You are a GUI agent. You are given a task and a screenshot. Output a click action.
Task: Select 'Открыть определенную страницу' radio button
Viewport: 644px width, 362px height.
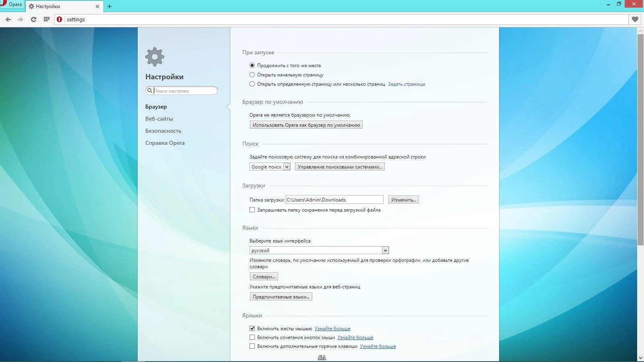point(252,84)
